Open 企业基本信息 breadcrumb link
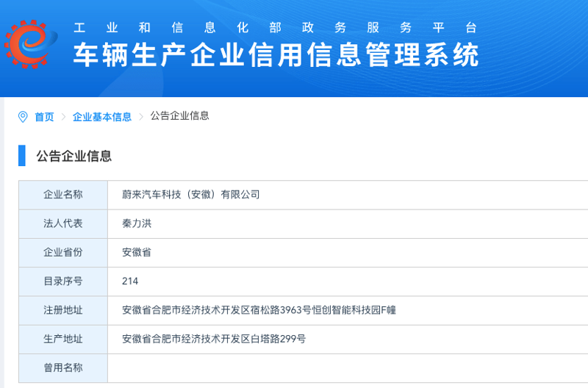The image size is (588, 388). (x=102, y=117)
